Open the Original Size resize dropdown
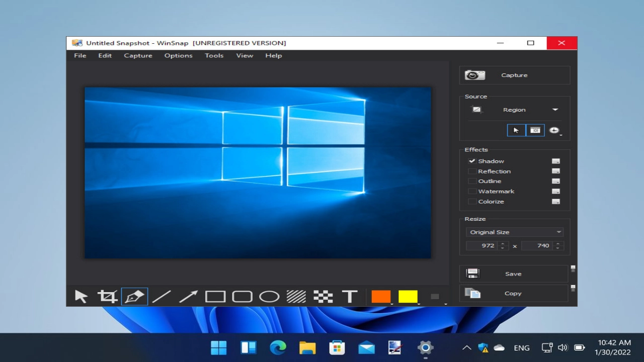 515,232
